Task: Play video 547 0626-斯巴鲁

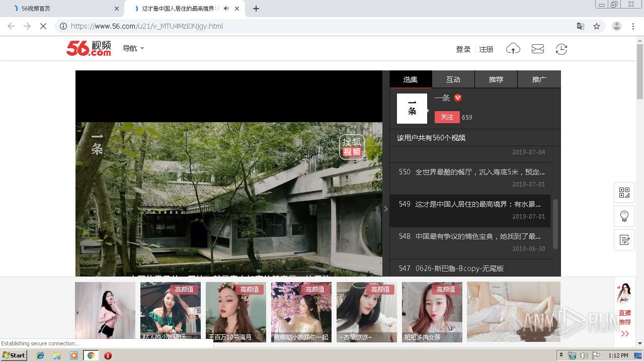Action: pyautogui.click(x=470, y=268)
